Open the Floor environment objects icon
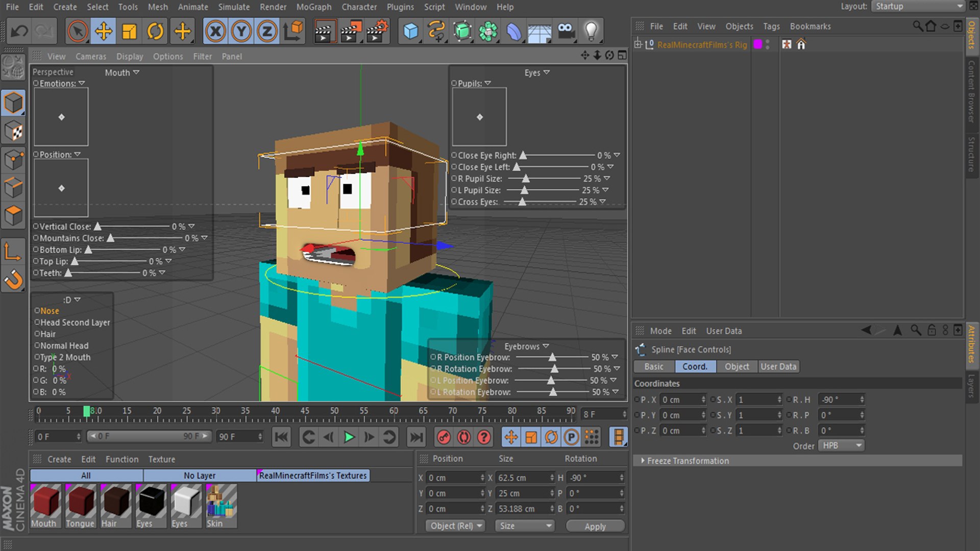This screenshot has height=551, width=980. coord(540,32)
